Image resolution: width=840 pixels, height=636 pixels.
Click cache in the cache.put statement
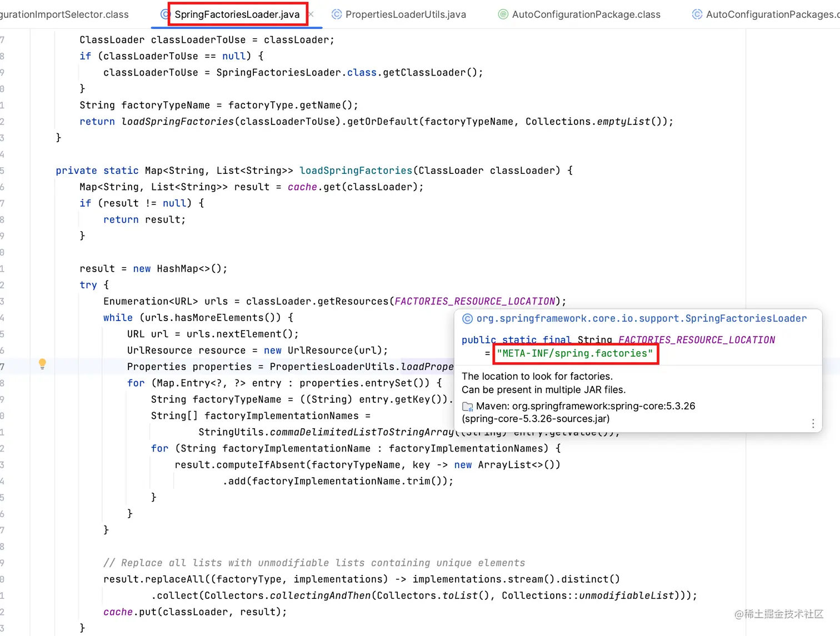point(118,612)
